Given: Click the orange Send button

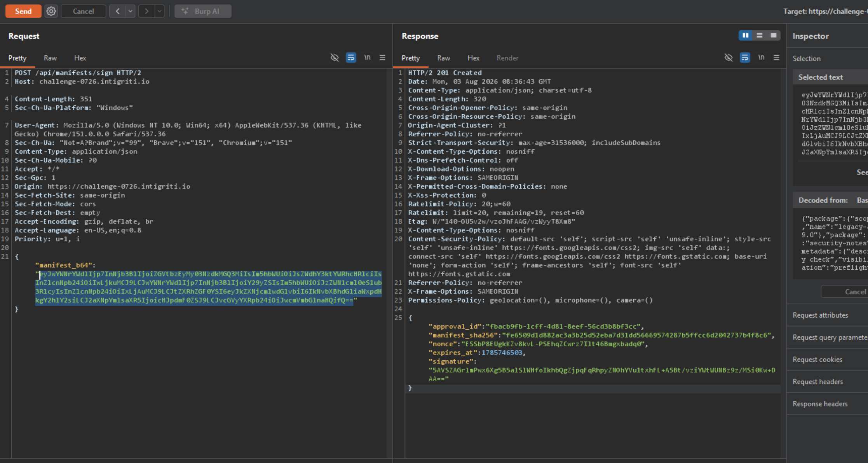Looking at the screenshot, I should coord(23,11).
